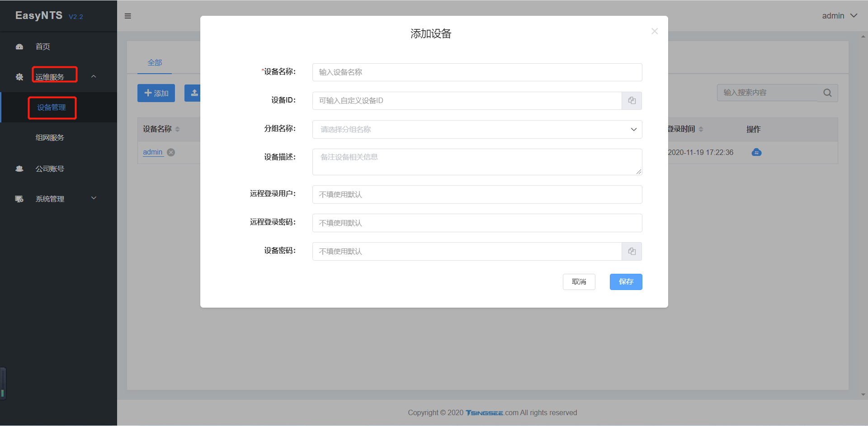Click 保存 to save the device
This screenshot has height=426, width=868.
tap(626, 282)
